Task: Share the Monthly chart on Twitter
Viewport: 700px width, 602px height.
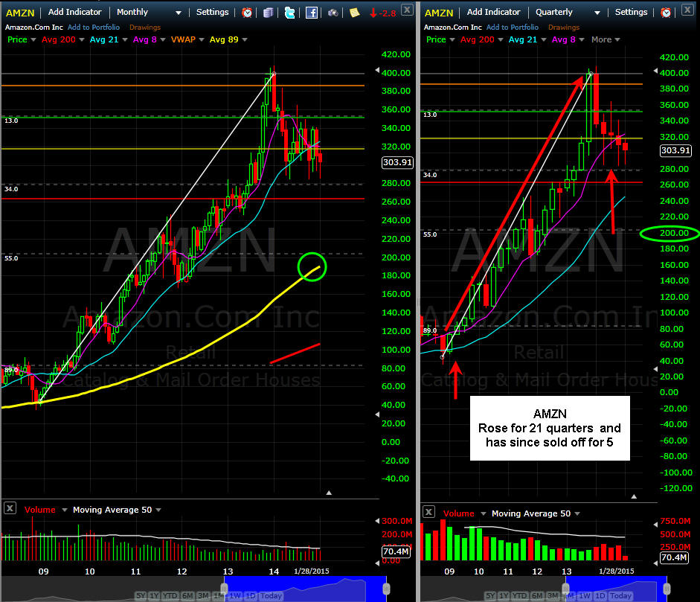Action: click(289, 13)
